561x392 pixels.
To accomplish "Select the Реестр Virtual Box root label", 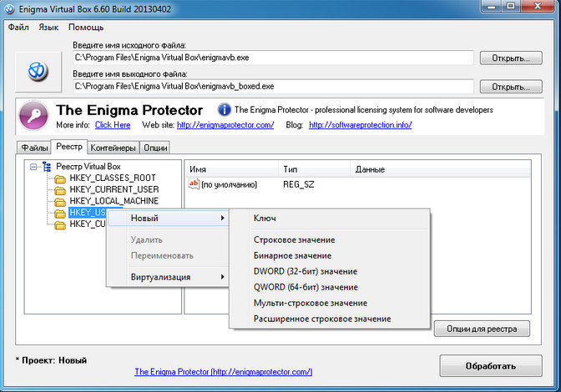I will (88, 167).
